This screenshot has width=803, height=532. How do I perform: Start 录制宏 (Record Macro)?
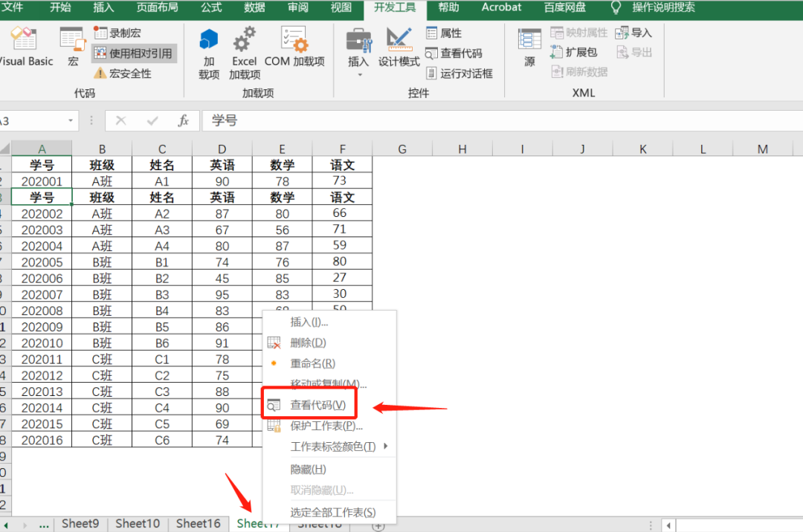pos(117,32)
